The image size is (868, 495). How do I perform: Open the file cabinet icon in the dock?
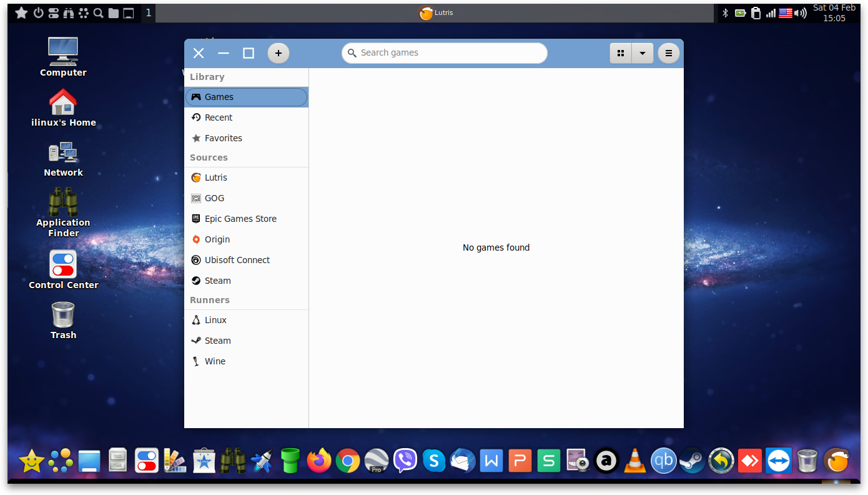click(118, 461)
